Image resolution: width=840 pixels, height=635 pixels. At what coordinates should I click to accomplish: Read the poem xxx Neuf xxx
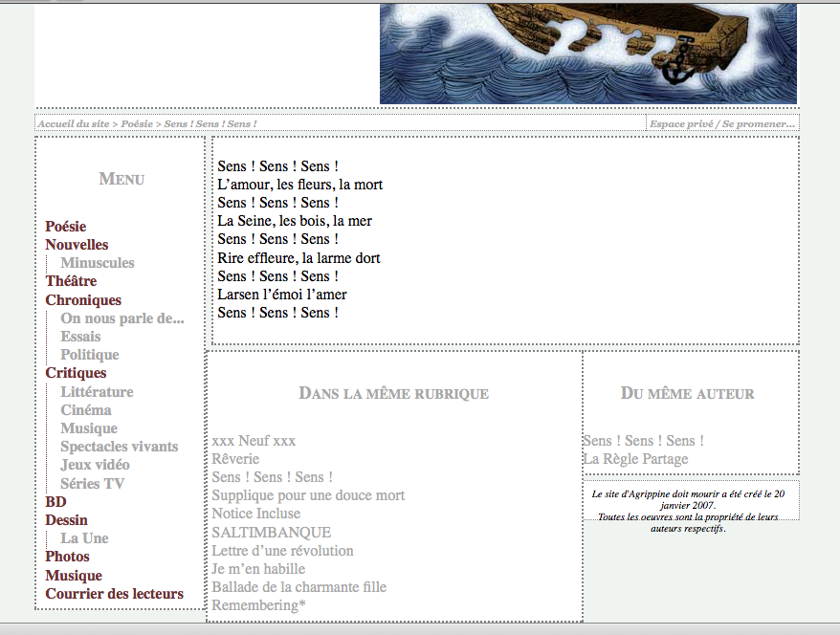coord(256,441)
